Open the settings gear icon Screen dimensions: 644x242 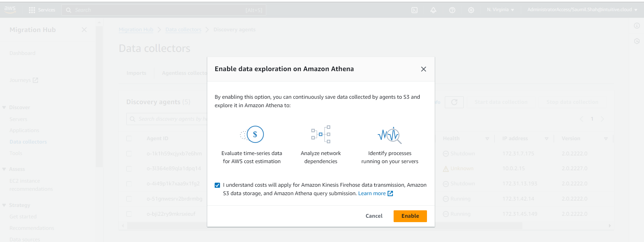tap(471, 10)
